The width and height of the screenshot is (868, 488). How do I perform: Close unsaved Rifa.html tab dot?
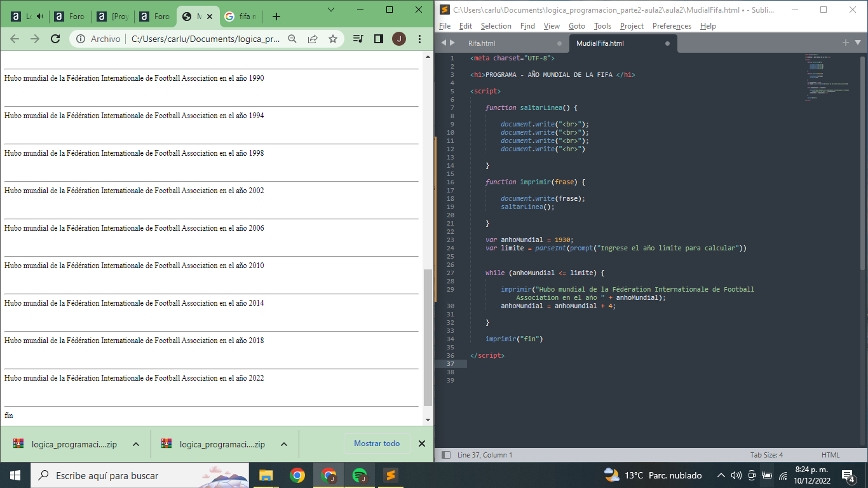click(559, 43)
